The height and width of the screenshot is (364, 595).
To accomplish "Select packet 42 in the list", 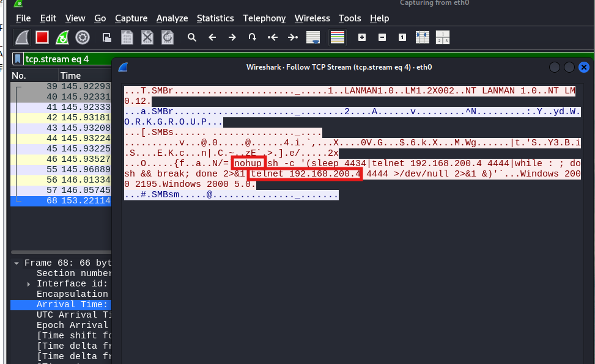I will pos(61,117).
